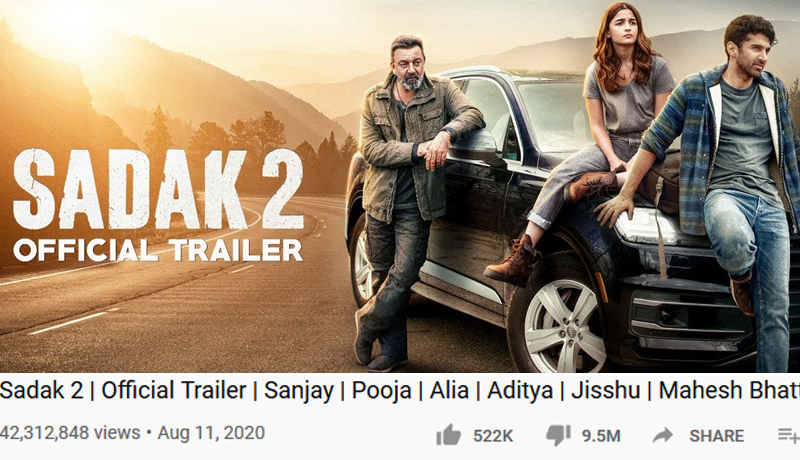The width and height of the screenshot is (800, 460).
Task: Click the Aug 11, 2020 upload date
Action: [x=211, y=433]
